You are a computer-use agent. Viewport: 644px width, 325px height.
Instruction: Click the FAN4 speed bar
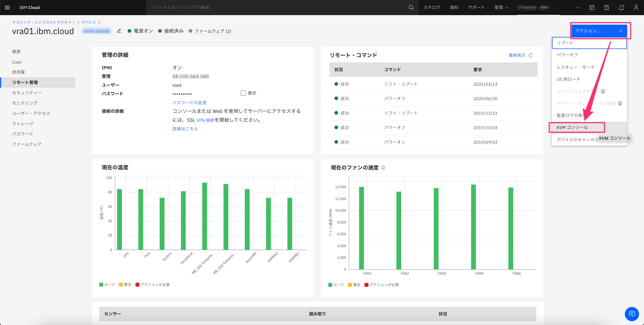(473, 227)
